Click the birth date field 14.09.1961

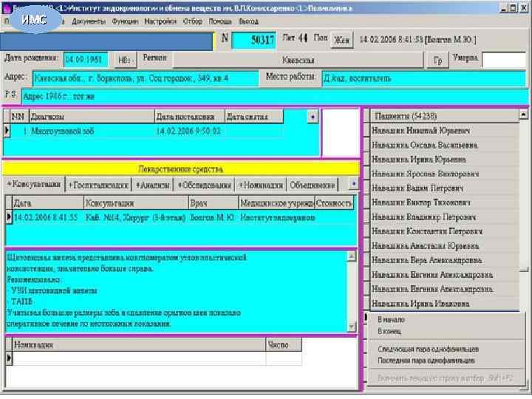click(x=85, y=60)
